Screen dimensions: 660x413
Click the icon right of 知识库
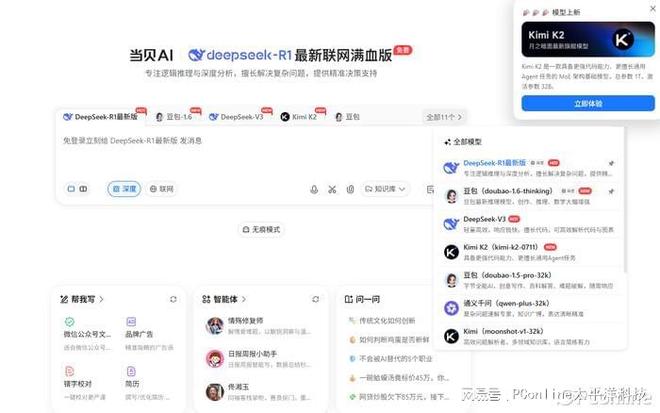pos(430,189)
